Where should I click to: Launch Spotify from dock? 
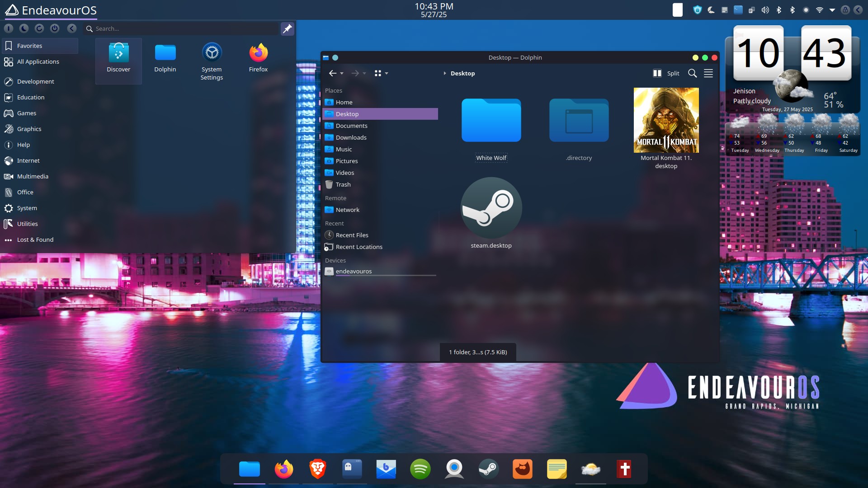(x=420, y=469)
